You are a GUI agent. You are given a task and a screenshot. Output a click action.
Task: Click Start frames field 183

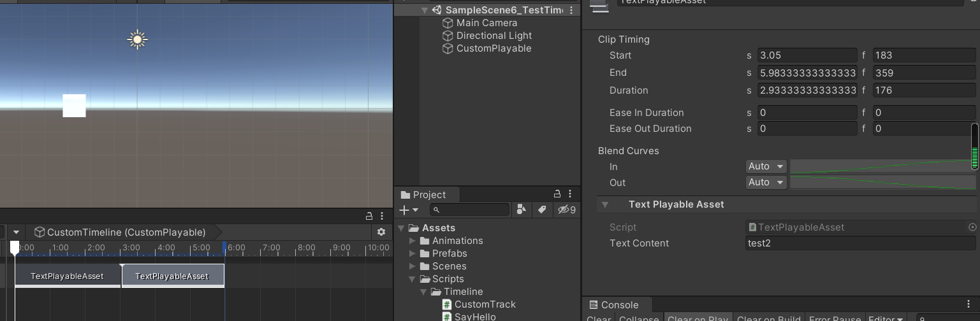tap(924, 55)
